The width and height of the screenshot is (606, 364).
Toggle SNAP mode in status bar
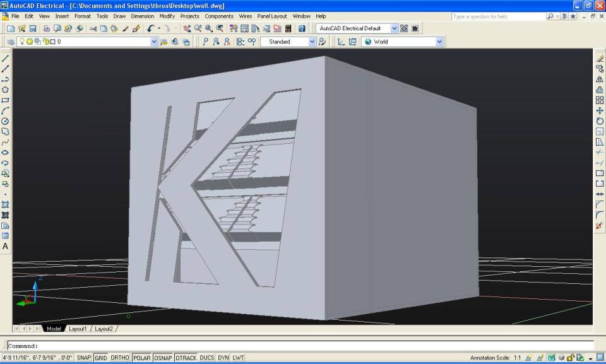tap(83, 358)
